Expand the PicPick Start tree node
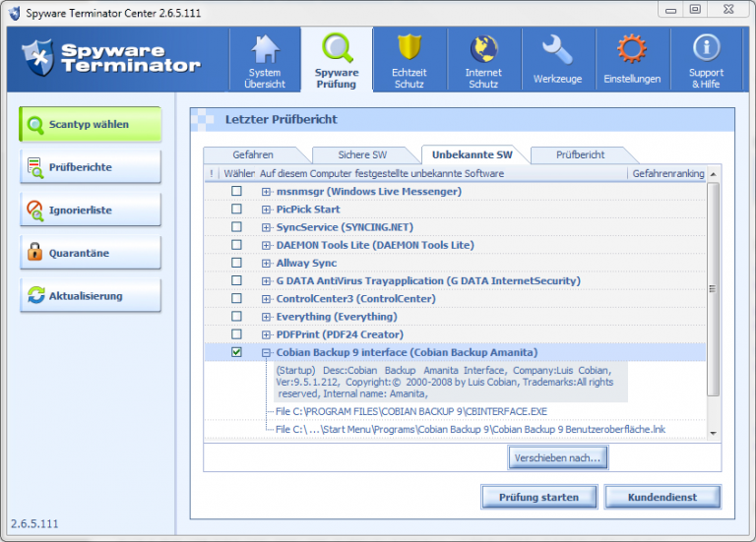This screenshot has width=756, height=542. click(266, 210)
